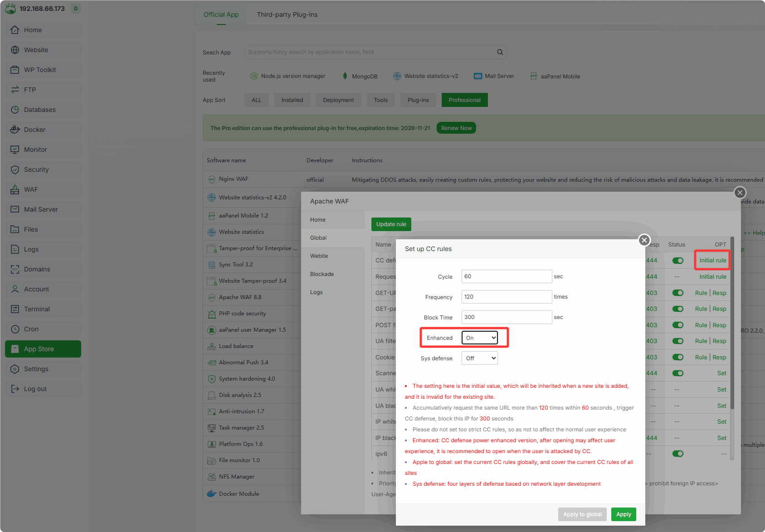Select the FTP sidebar icon
The image size is (765, 532).
click(x=15, y=90)
